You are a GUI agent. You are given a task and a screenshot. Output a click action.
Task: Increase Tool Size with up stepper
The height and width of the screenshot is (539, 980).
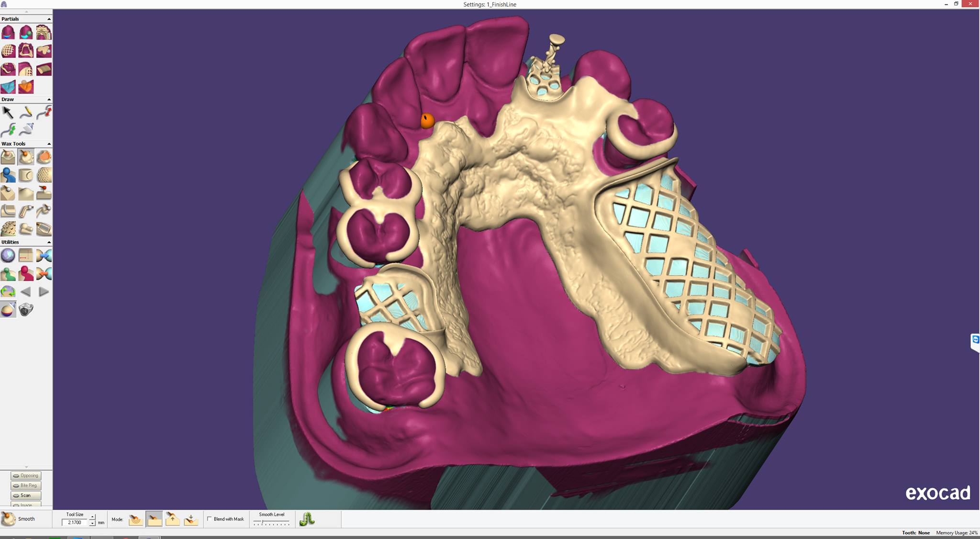point(92,517)
